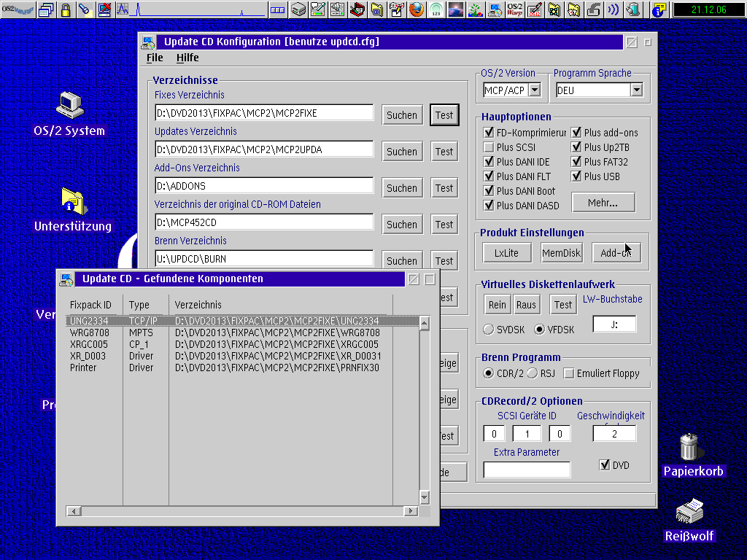Image resolution: width=747 pixels, height=560 pixels.
Task: Click the blue sound waves icon
Action: pos(613,9)
